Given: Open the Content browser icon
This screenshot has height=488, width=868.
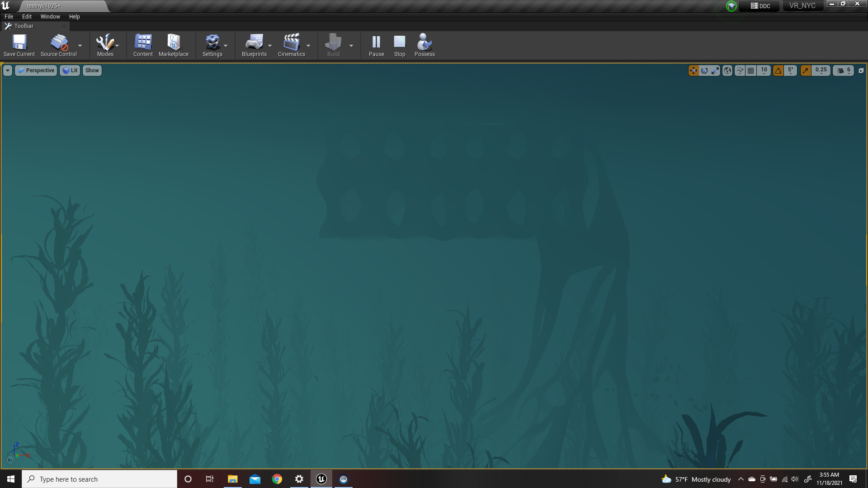Looking at the screenshot, I should click(x=143, y=45).
